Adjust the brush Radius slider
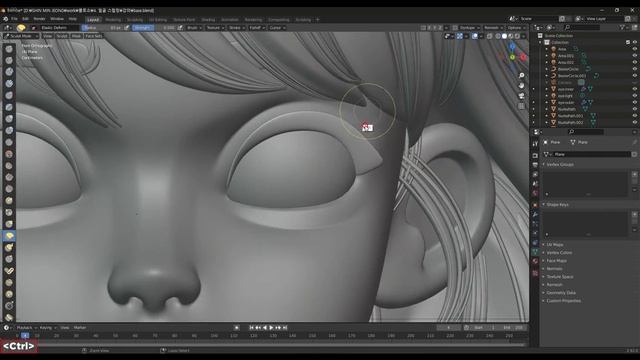 pos(102,28)
